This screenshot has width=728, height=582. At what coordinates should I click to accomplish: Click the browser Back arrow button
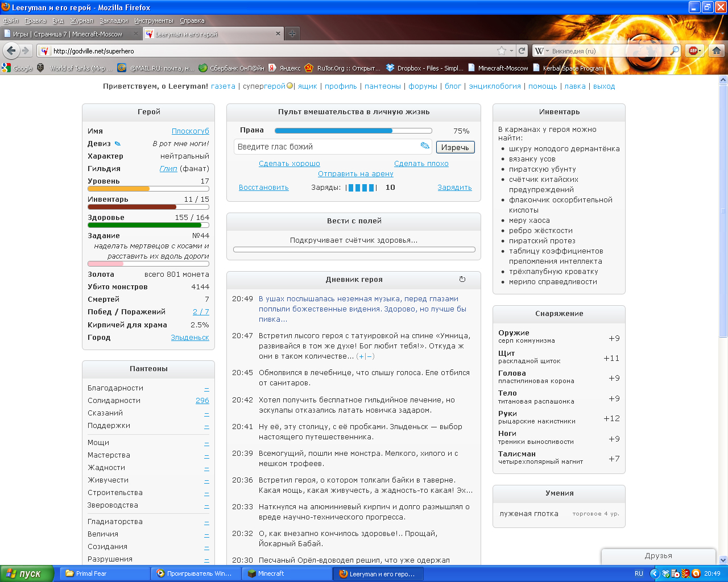click(x=11, y=51)
